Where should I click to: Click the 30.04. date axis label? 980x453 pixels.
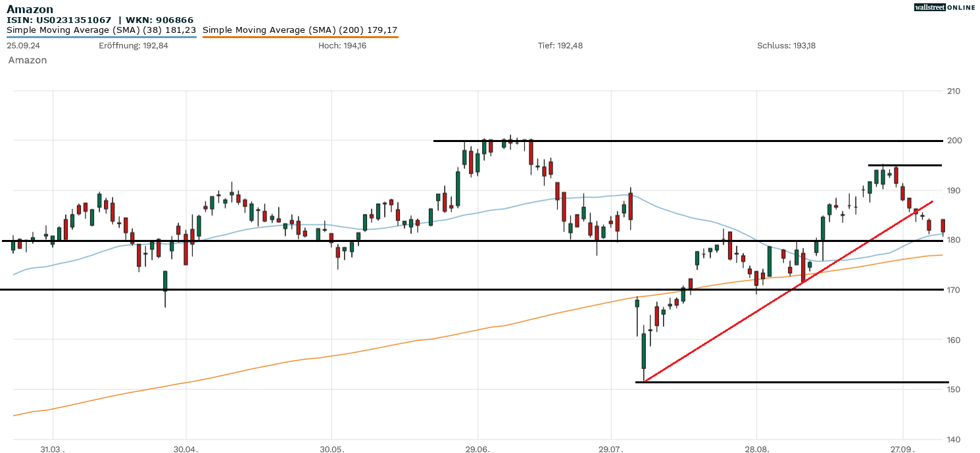pyautogui.click(x=186, y=448)
